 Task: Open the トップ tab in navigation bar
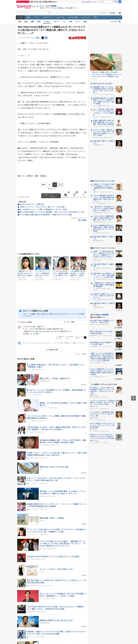(20, 17)
